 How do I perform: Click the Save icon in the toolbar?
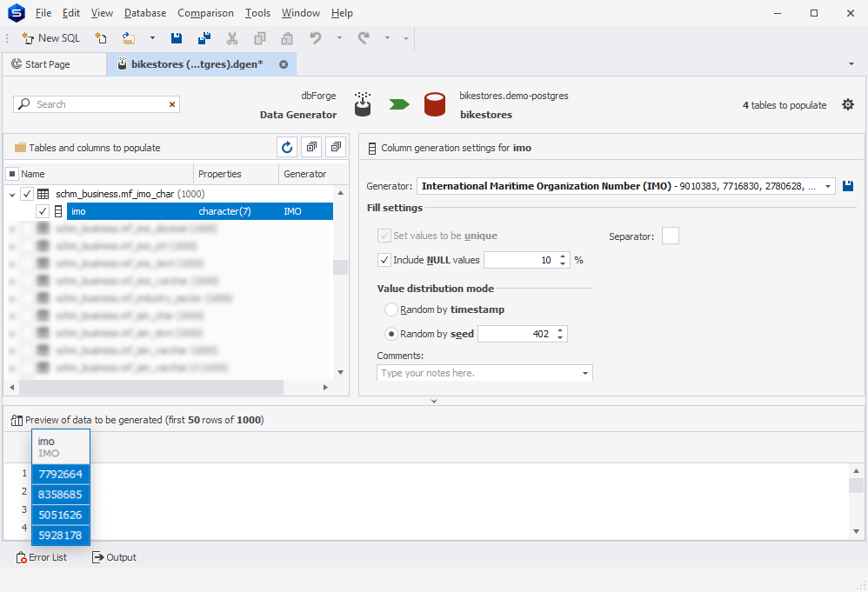pos(176,38)
